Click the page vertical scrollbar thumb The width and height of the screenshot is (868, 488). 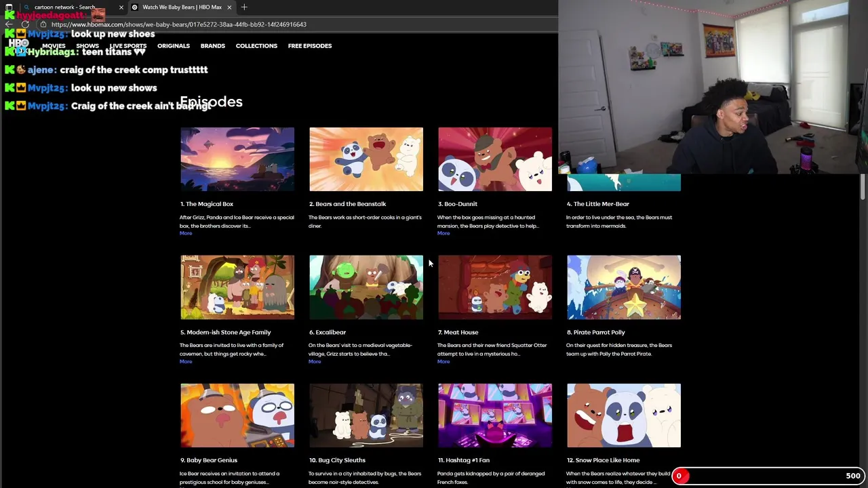(x=863, y=187)
